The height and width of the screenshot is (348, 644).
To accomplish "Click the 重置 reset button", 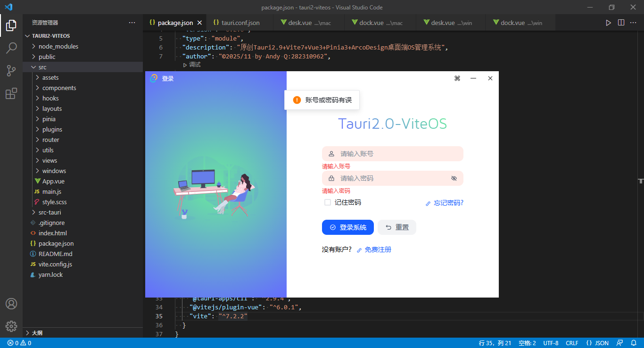I will [x=397, y=227].
